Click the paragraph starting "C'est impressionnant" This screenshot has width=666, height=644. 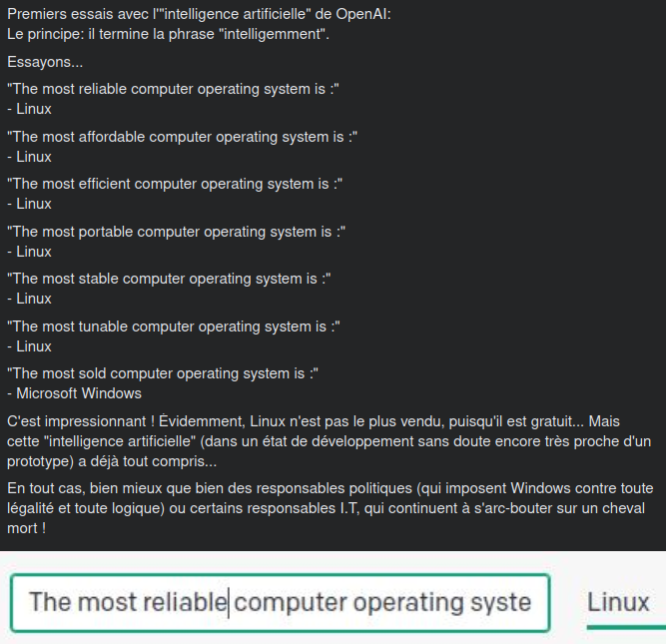click(328, 440)
